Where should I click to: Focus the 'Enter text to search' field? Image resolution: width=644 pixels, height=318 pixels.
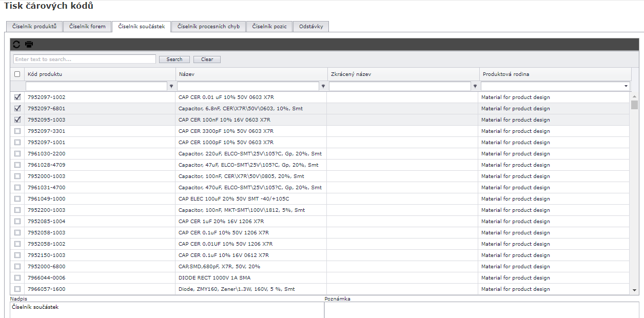point(85,59)
